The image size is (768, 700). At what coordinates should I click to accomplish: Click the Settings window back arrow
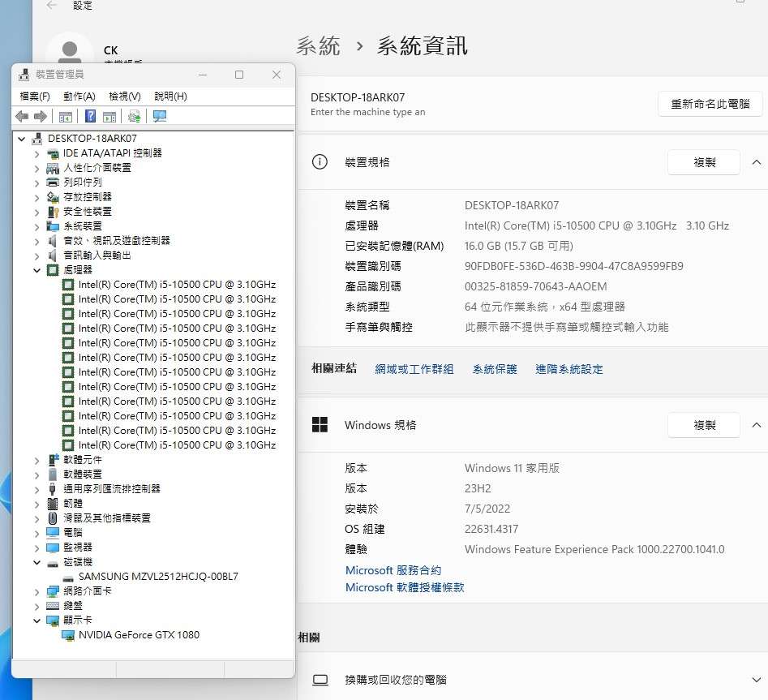51,6
